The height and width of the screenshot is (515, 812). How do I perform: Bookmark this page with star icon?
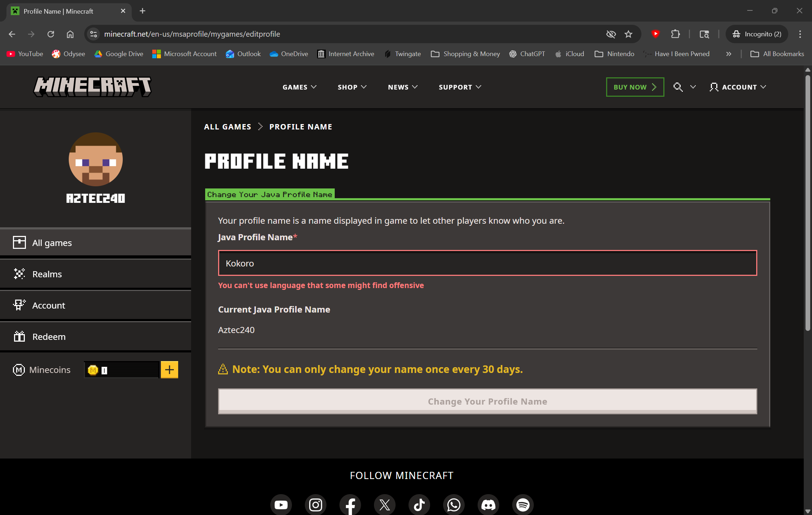(x=628, y=34)
